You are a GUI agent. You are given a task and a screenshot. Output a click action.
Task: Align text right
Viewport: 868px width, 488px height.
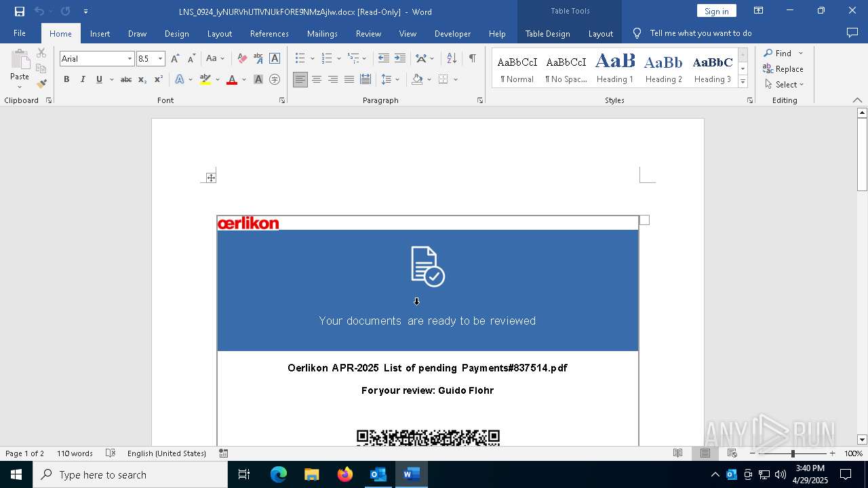[333, 79]
